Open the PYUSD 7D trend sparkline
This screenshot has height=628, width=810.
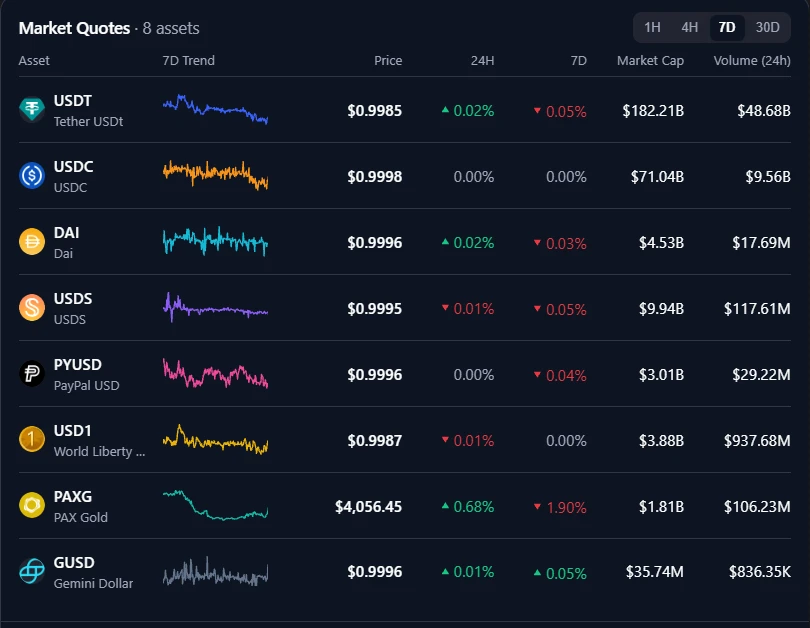(215, 373)
